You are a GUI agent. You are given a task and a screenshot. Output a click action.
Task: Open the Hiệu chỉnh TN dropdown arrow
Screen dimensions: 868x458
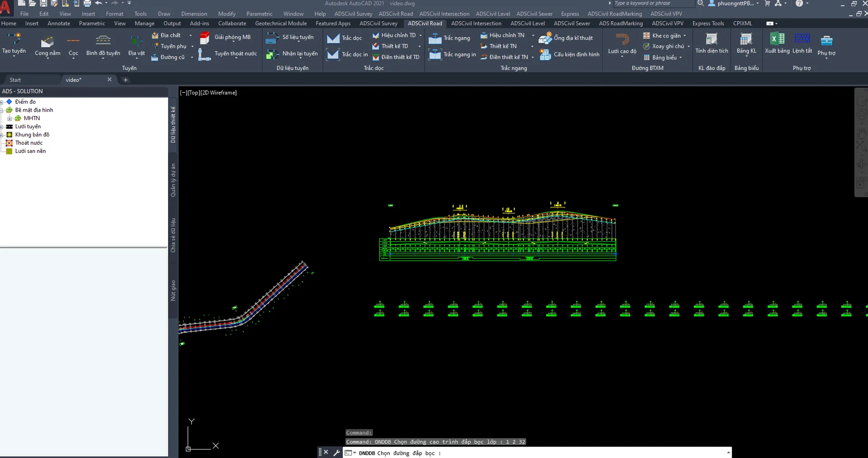[533, 35]
